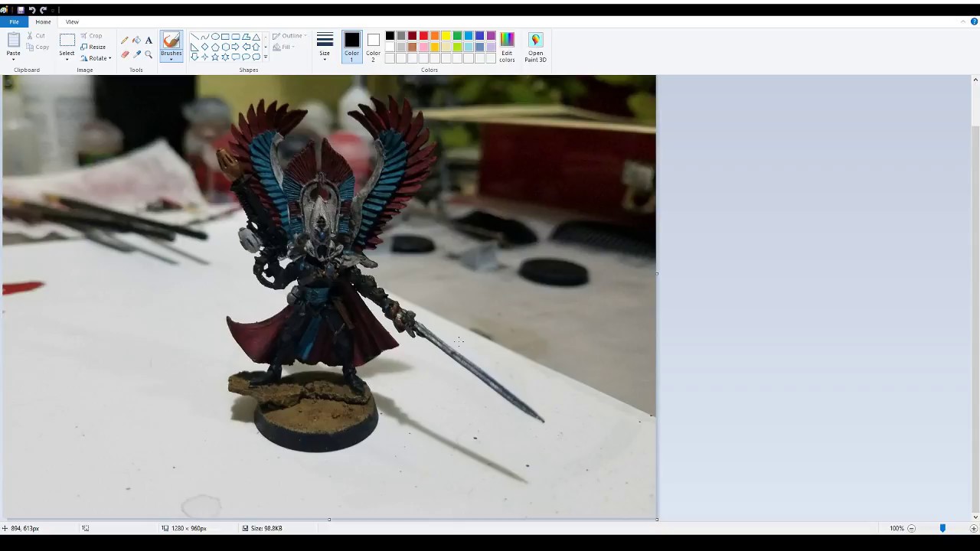Image resolution: width=980 pixels, height=551 pixels.
Task: Click the zoom slider handle
Action: pos(942,528)
